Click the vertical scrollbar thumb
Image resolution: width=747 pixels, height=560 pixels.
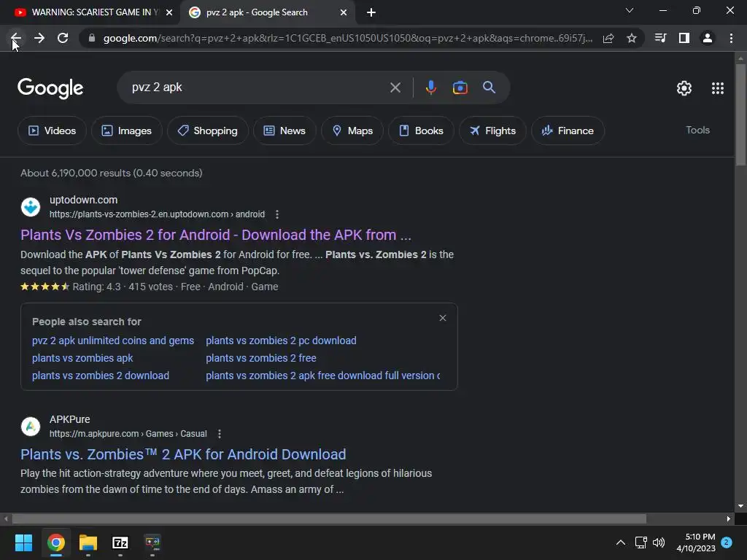[740, 114]
